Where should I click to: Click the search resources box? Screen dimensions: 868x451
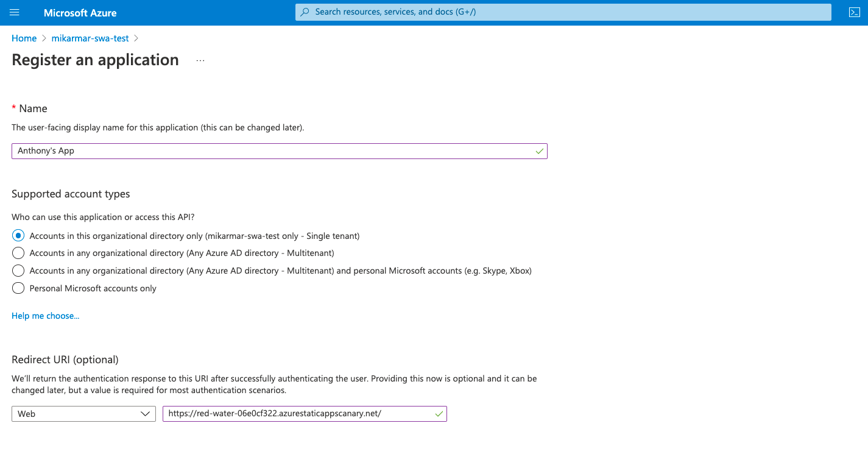point(563,12)
